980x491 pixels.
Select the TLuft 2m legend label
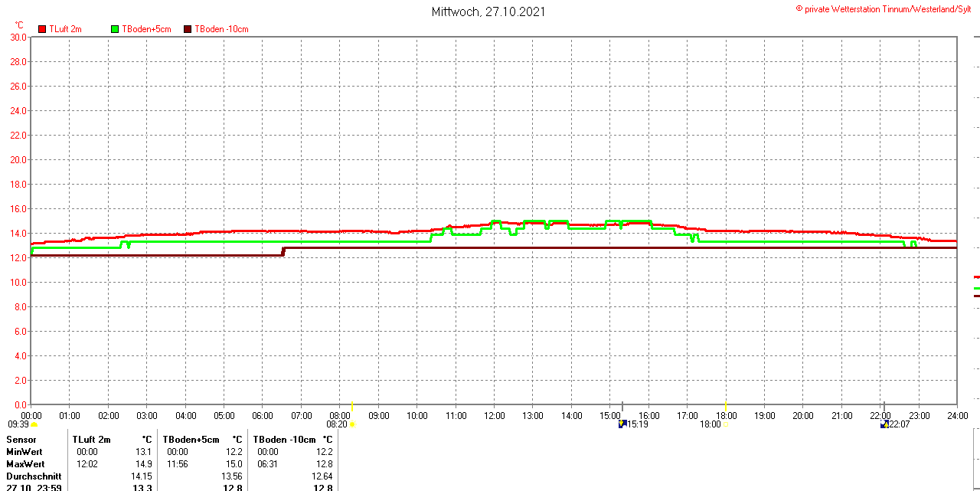tap(65, 29)
